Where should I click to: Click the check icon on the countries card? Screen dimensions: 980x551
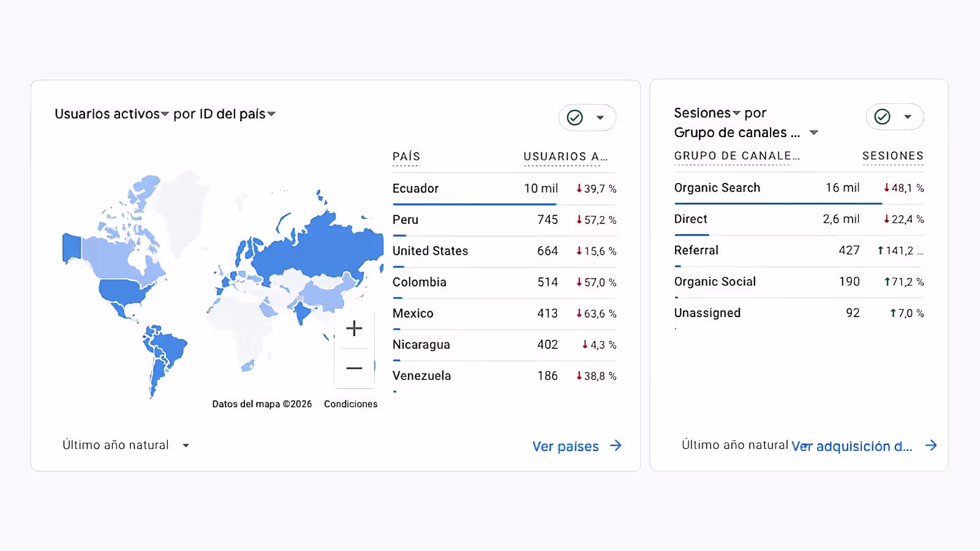click(x=575, y=118)
